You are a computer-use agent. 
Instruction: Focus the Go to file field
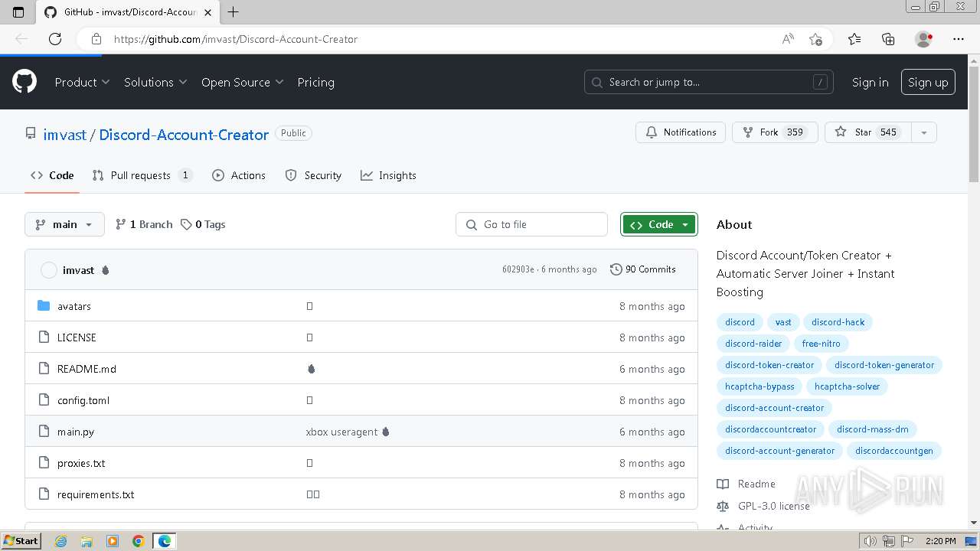pyautogui.click(x=532, y=224)
